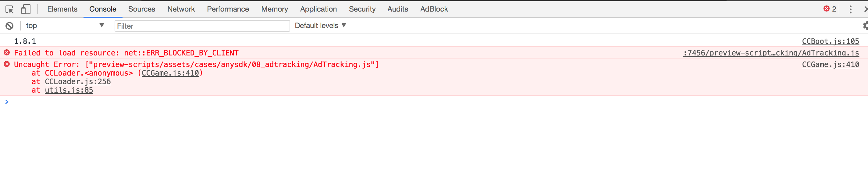Switch to the Elements tab
This screenshot has height=181, width=868.
(x=62, y=9)
